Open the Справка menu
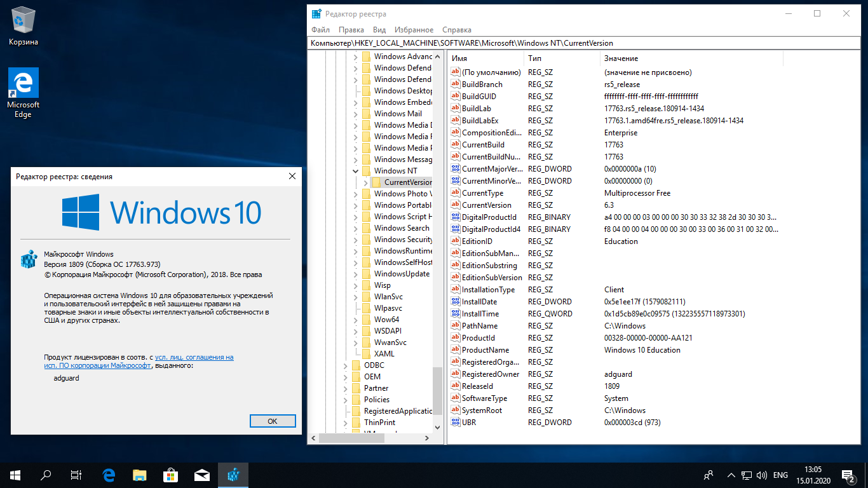Viewport: 868px width, 488px height. 456,30
